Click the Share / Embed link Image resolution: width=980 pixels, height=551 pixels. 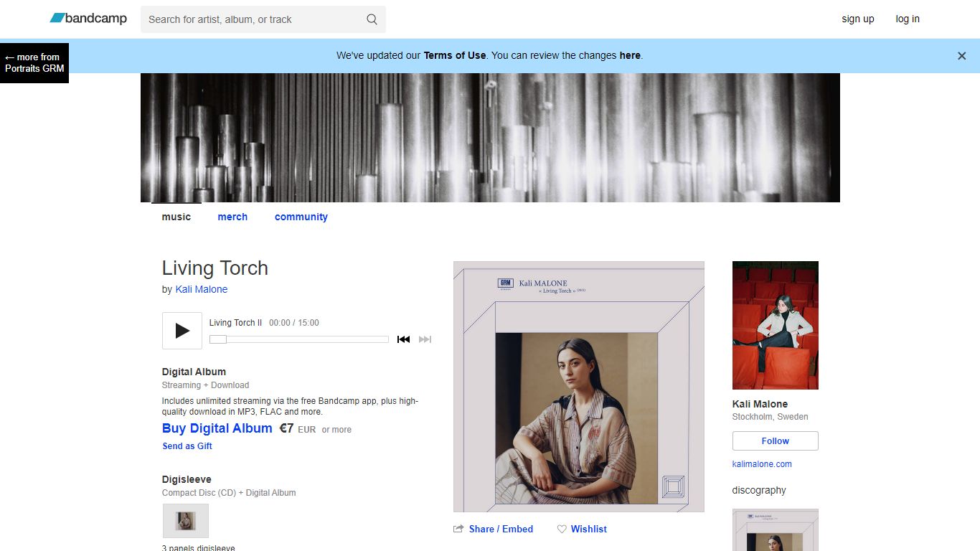click(501, 529)
